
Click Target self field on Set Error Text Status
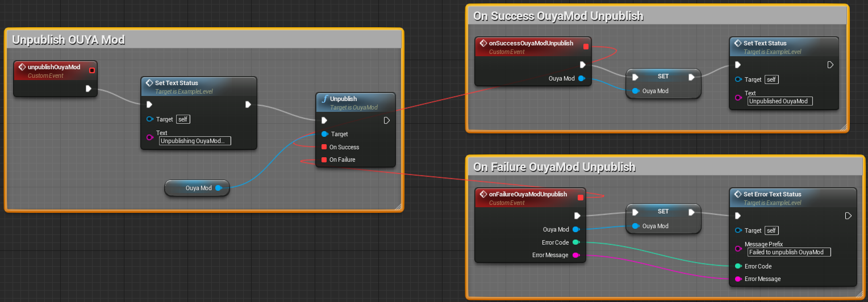(x=771, y=230)
